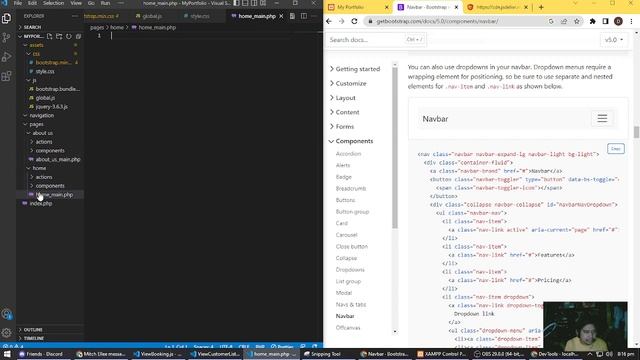Click the Navbar hamburger toggler in the example

(602, 119)
